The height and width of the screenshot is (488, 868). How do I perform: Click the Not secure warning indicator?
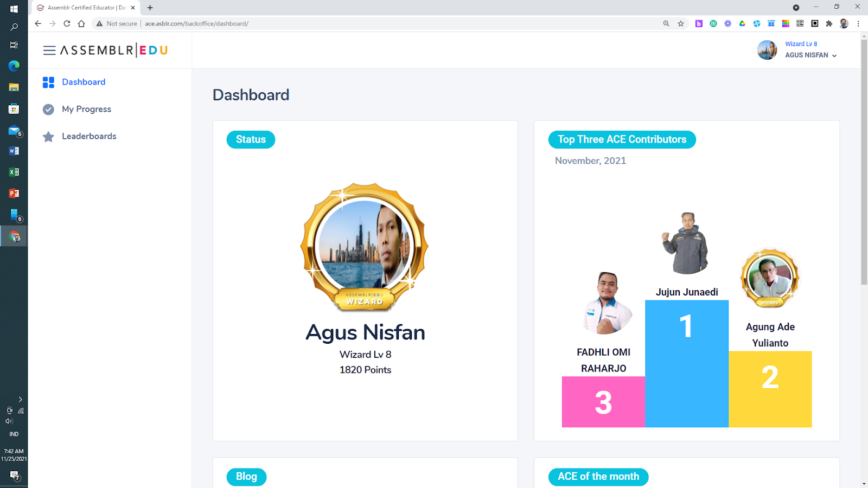coord(117,23)
